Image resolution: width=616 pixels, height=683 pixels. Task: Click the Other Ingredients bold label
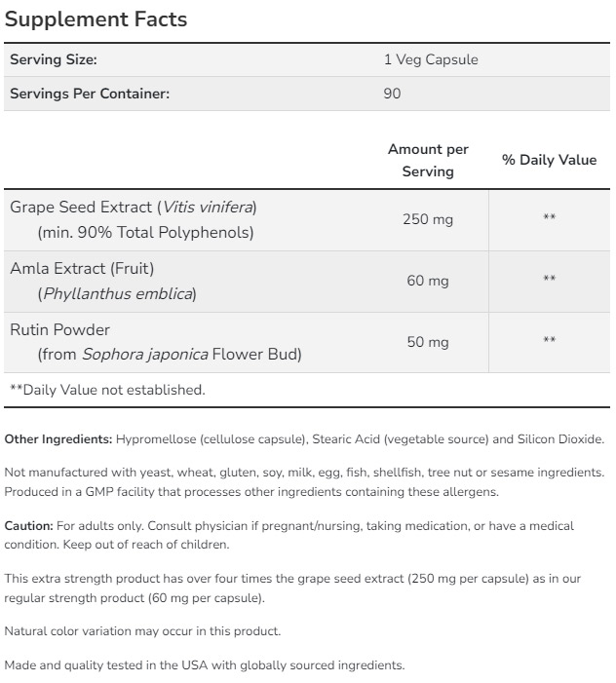tap(58, 439)
